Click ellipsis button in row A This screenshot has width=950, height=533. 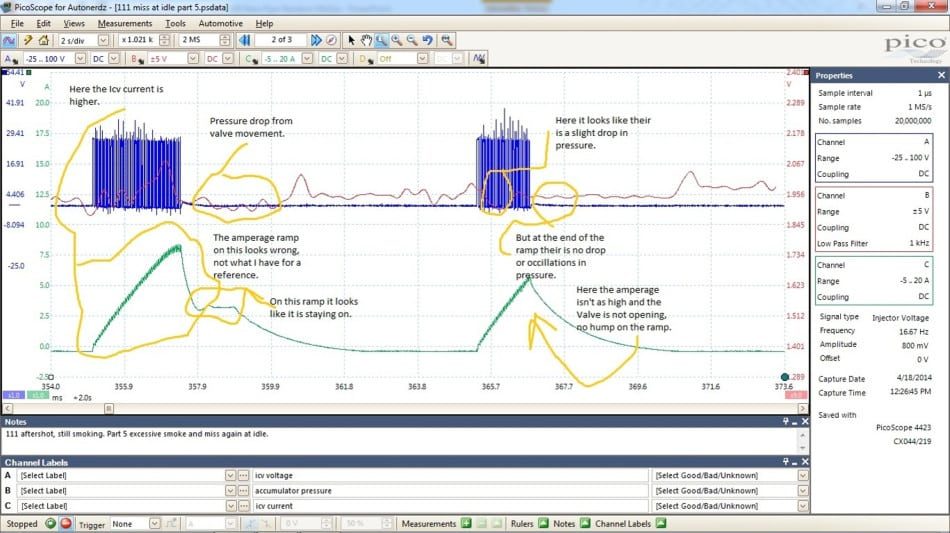point(244,475)
